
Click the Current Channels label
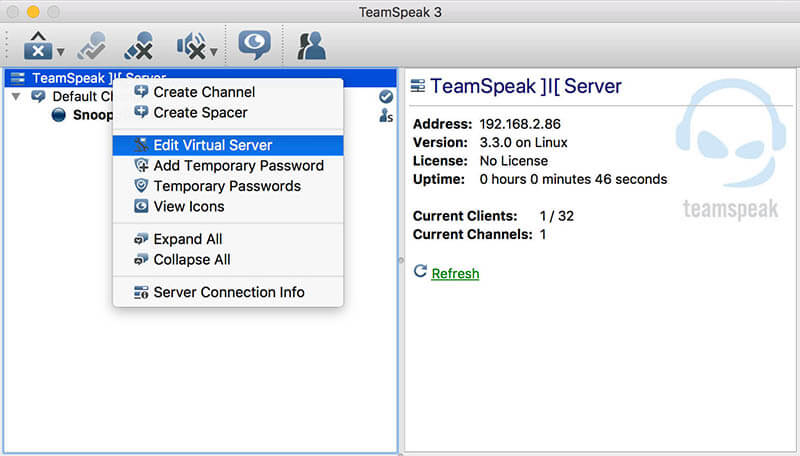473,234
